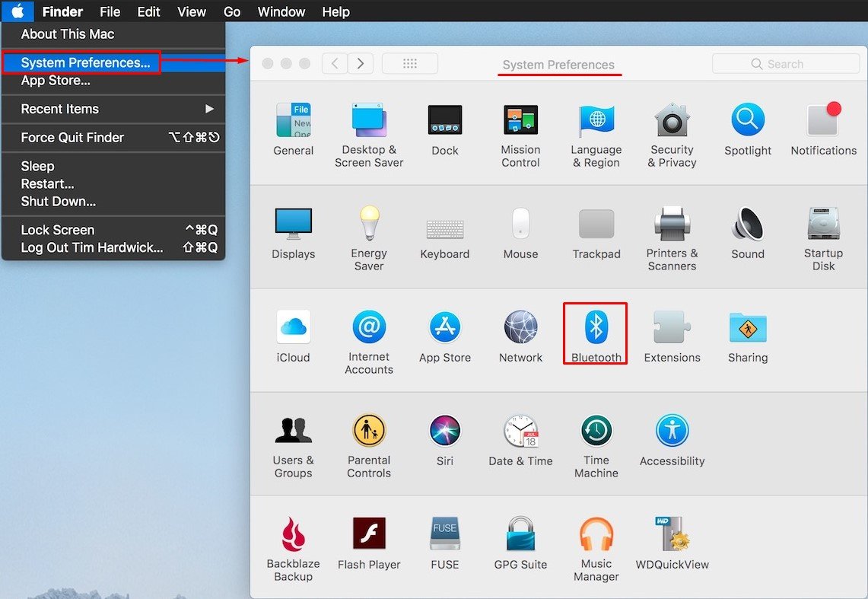The width and height of the screenshot is (868, 599).
Task: Open the iCloud preferences pane
Action: [294, 336]
